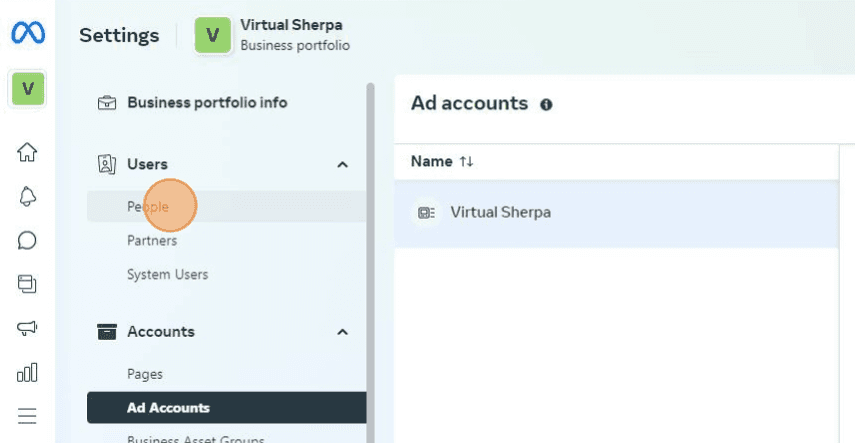This screenshot has width=855, height=443.
Task: Open the All tools hamburger menu
Action: coord(27,416)
